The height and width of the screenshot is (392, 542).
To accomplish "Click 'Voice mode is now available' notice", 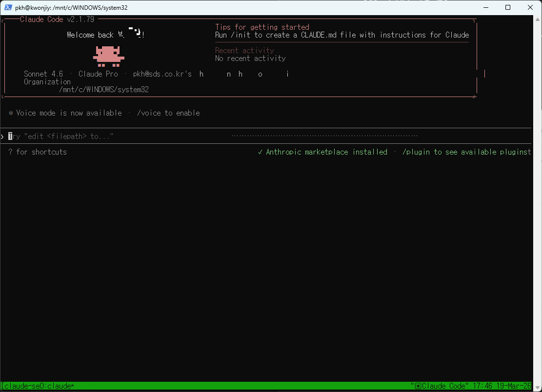I will click(69, 113).
